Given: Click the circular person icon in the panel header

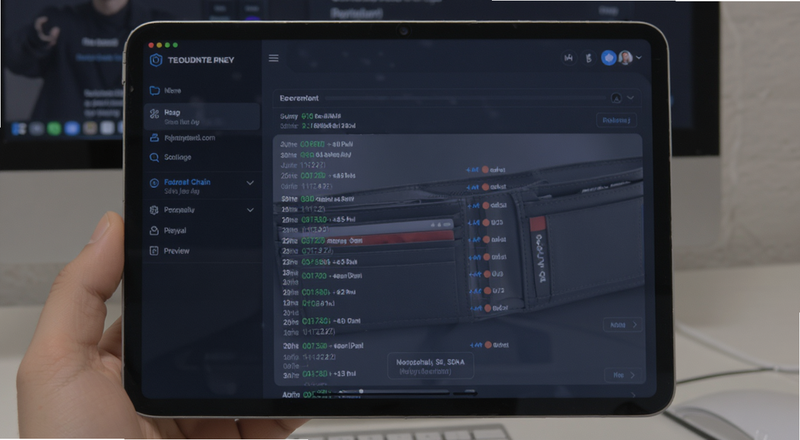Looking at the screenshot, I should click(x=616, y=98).
